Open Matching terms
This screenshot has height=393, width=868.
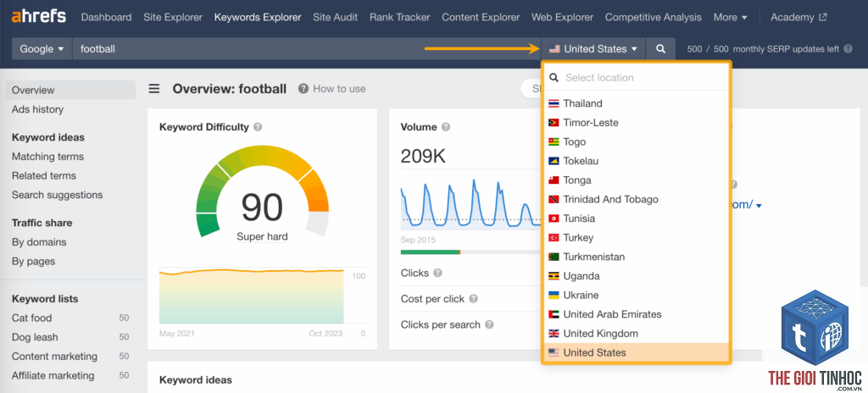pyautogui.click(x=47, y=157)
